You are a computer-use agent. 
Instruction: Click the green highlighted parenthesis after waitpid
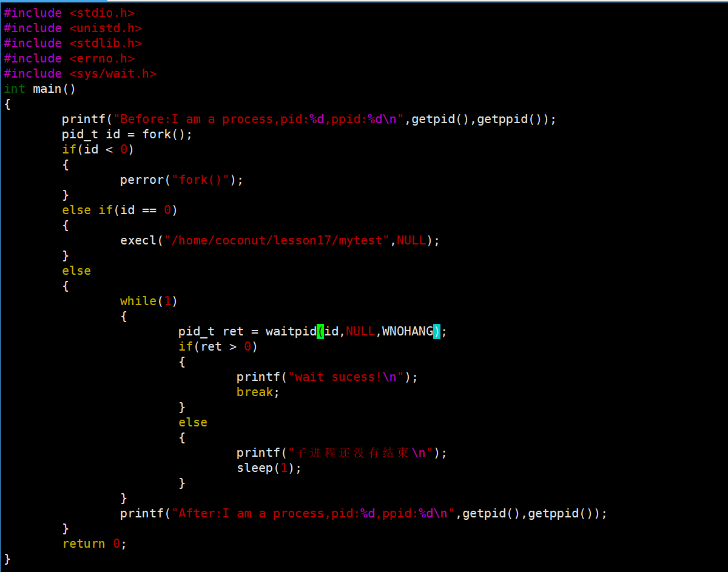tap(320, 331)
